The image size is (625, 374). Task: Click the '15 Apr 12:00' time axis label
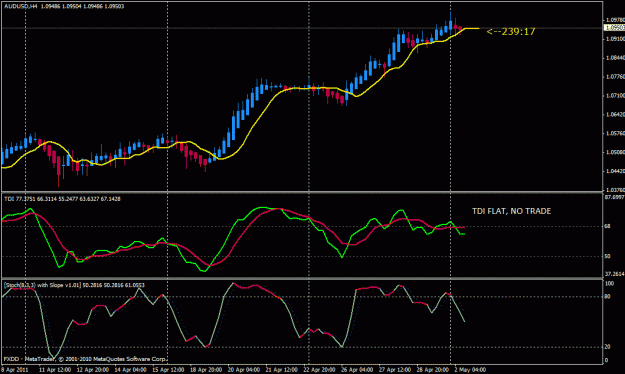point(168,370)
